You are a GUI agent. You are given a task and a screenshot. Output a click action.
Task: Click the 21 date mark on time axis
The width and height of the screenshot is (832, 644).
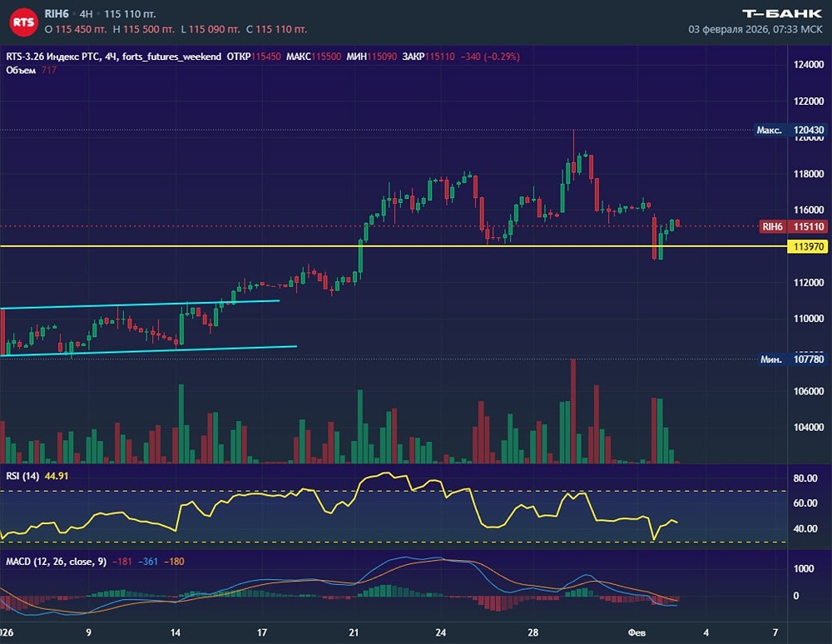tap(354, 632)
